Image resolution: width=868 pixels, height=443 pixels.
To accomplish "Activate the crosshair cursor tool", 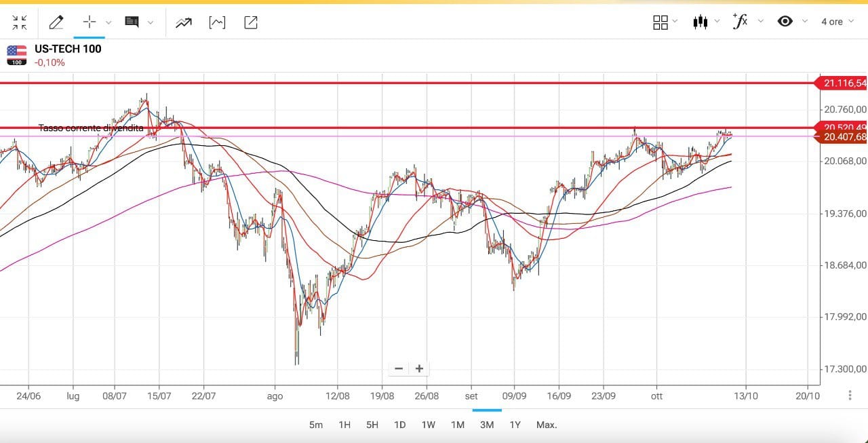I will pyautogui.click(x=90, y=22).
